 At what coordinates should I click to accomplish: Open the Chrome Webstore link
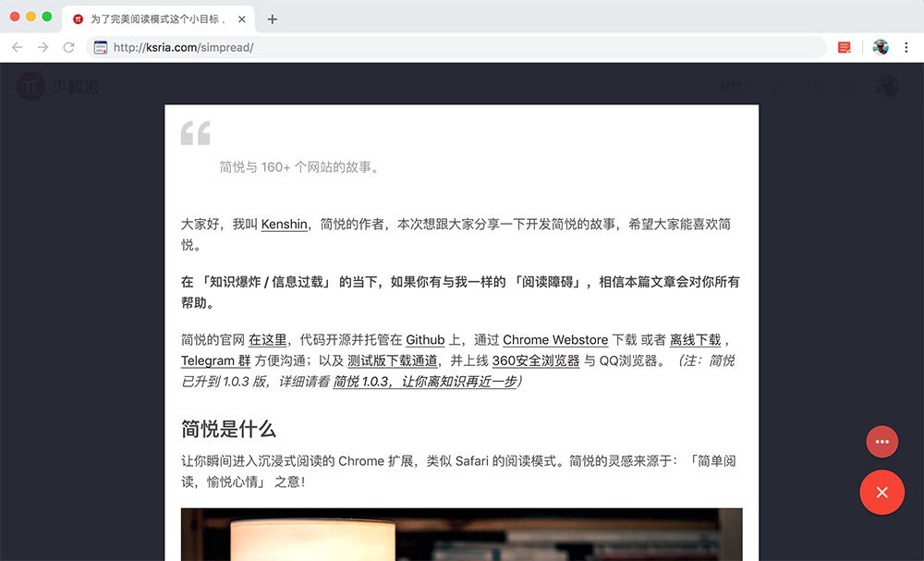tap(555, 340)
